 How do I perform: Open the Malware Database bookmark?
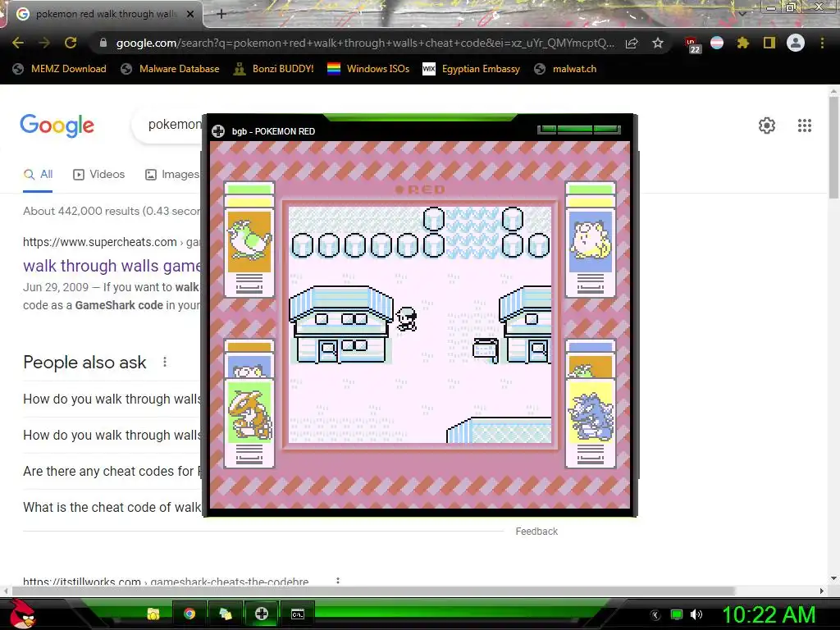click(171, 69)
